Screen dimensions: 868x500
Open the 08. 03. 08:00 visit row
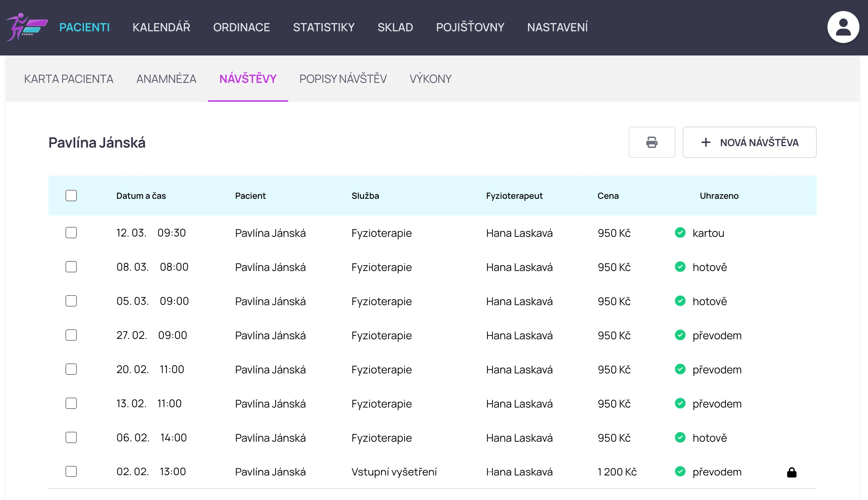coord(270,267)
